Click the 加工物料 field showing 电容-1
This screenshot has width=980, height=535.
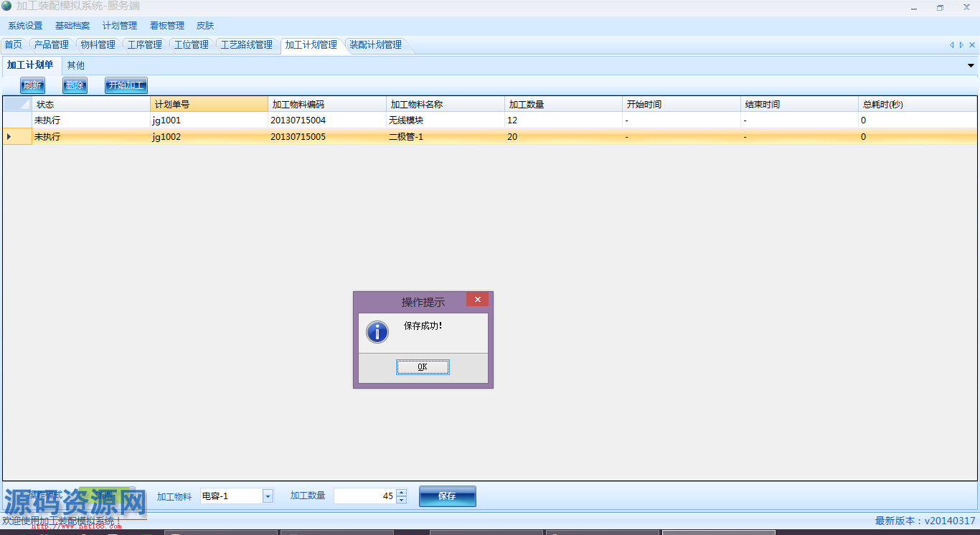[231, 496]
